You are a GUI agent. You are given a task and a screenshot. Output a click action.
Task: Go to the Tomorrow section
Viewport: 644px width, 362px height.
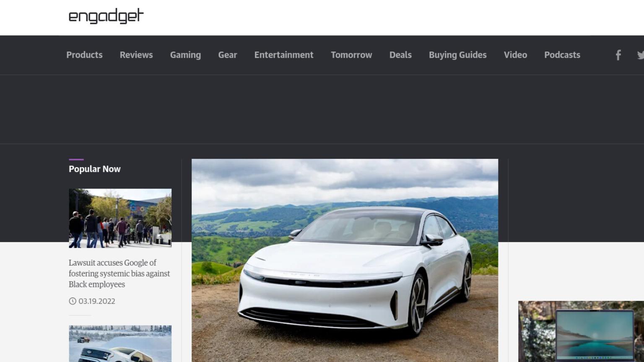pos(351,55)
